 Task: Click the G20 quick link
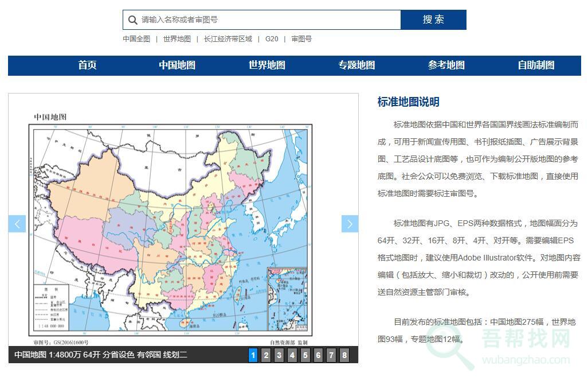tap(272, 39)
